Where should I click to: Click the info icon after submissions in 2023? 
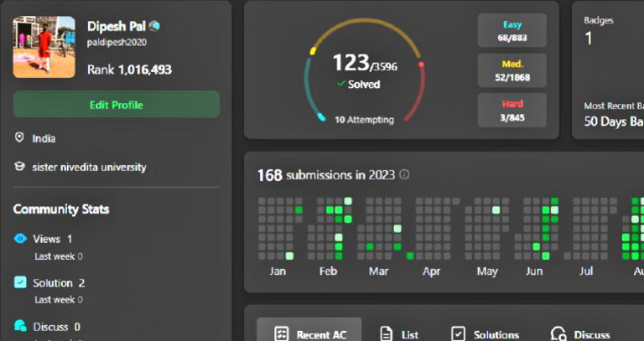coord(404,175)
